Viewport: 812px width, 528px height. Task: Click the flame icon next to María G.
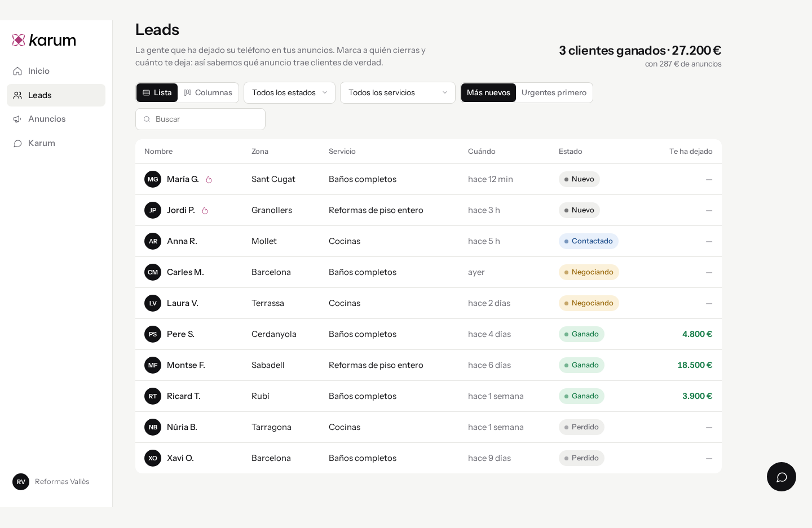209,180
